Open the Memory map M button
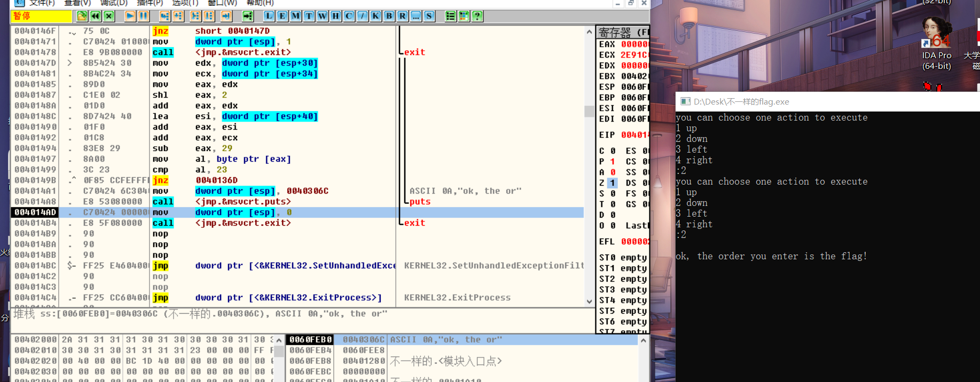Viewport: 980px width, 382px height. [296, 16]
